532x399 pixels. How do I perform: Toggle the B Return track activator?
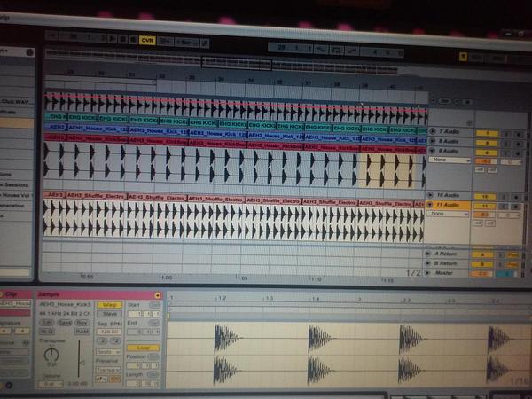coord(483,264)
